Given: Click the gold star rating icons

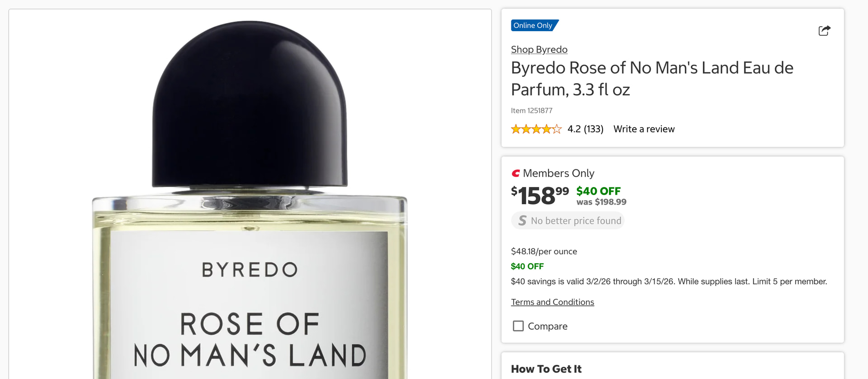Looking at the screenshot, I should click(x=536, y=129).
